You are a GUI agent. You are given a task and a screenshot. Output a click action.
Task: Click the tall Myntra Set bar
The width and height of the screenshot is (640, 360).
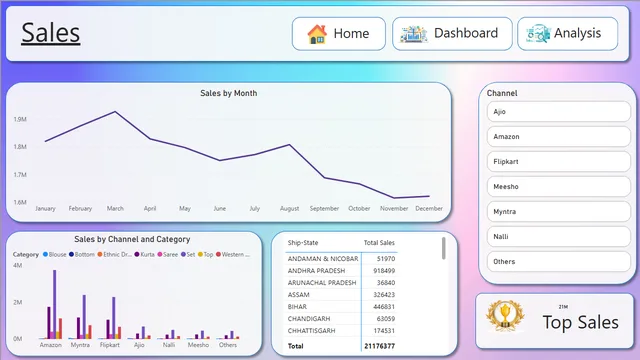click(x=84, y=317)
